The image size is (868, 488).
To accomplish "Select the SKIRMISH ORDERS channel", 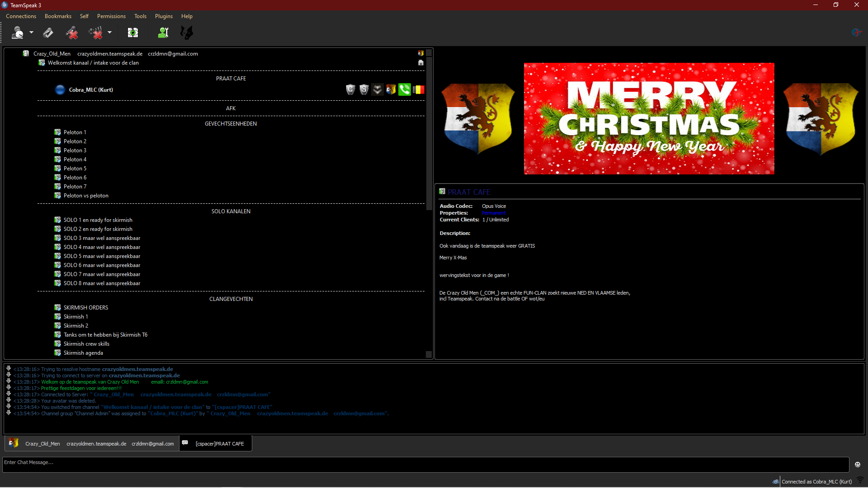I will pos(86,308).
